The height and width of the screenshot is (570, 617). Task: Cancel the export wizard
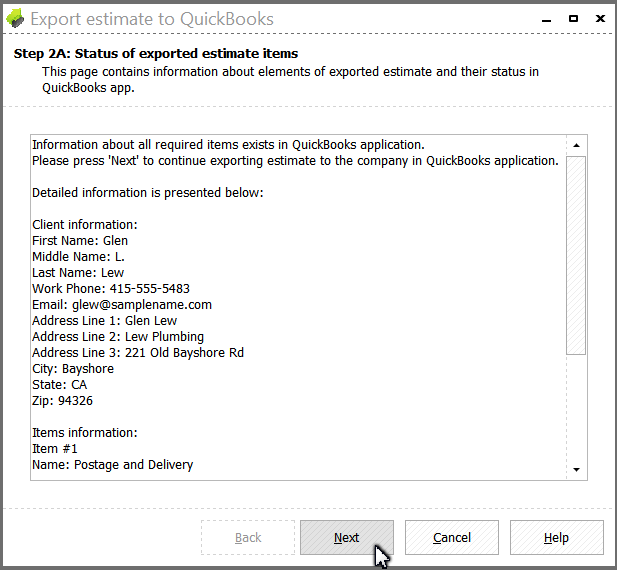[x=452, y=538]
